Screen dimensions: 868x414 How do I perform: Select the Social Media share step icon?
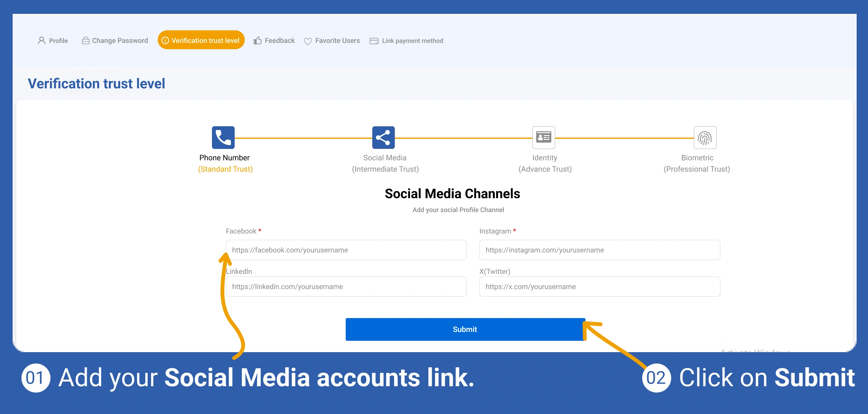pyautogui.click(x=384, y=138)
